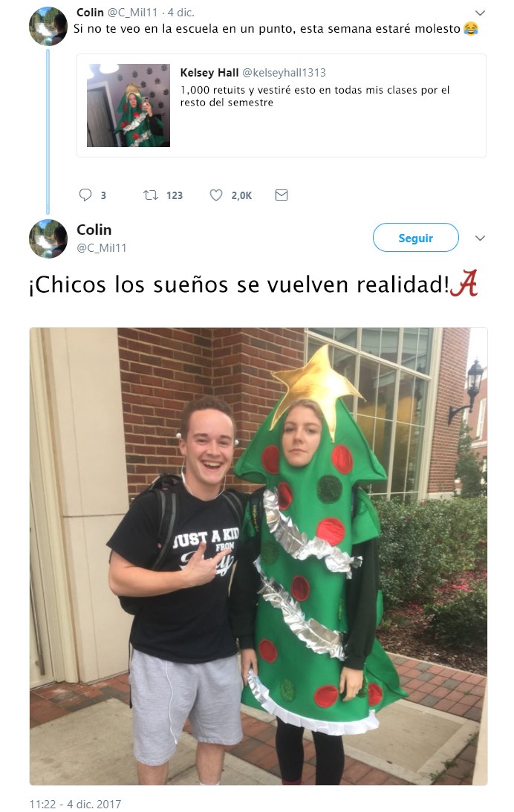Open the large Christmas tree costume photo
The width and height of the screenshot is (514, 812).
click(x=258, y=556)
